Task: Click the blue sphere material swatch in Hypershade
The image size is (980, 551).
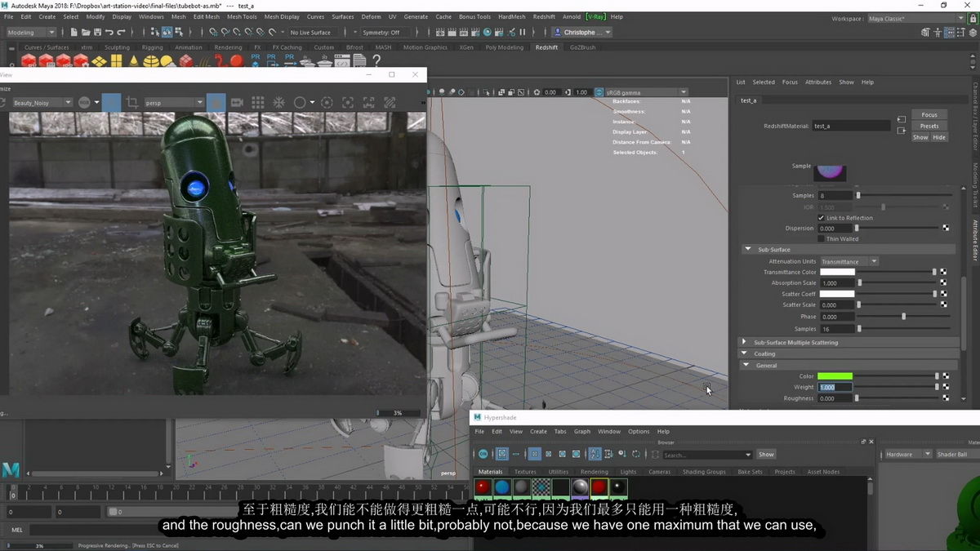Action: (x=502, y=487)
